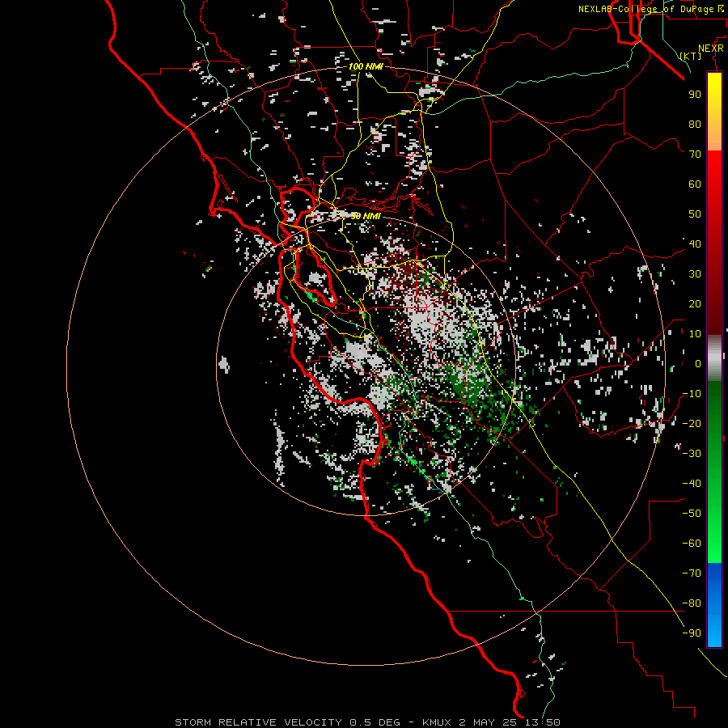Click the "-50" value on velocity scale
This screenshot has height=728, width=728.
(692, 514)
